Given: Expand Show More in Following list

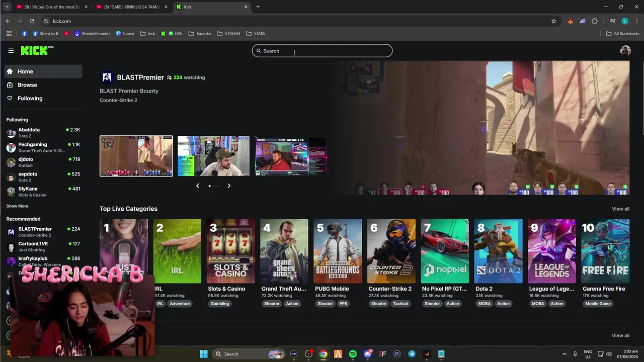Looking at the screenshot, I should 17,206.
